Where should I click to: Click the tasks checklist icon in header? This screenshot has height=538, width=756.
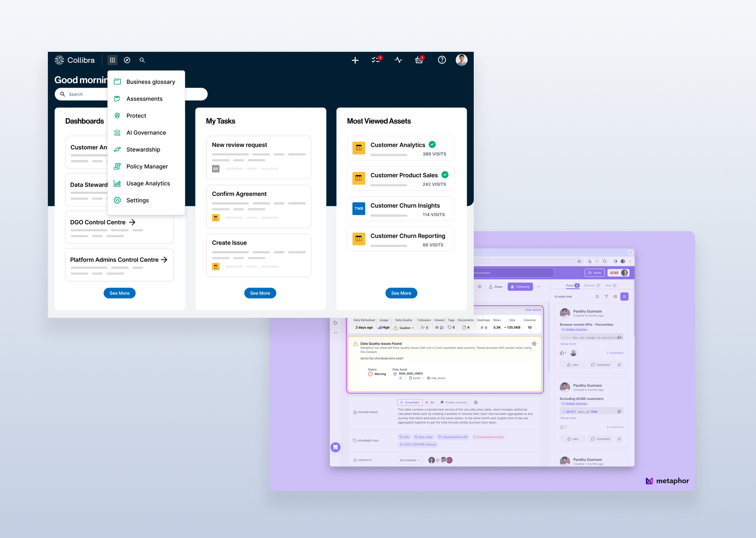[x=376, y=60]
